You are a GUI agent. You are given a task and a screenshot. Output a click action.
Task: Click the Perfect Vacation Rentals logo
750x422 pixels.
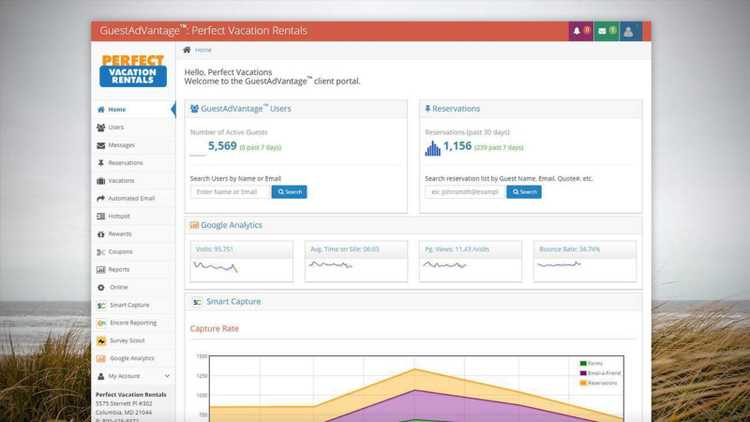133,71
